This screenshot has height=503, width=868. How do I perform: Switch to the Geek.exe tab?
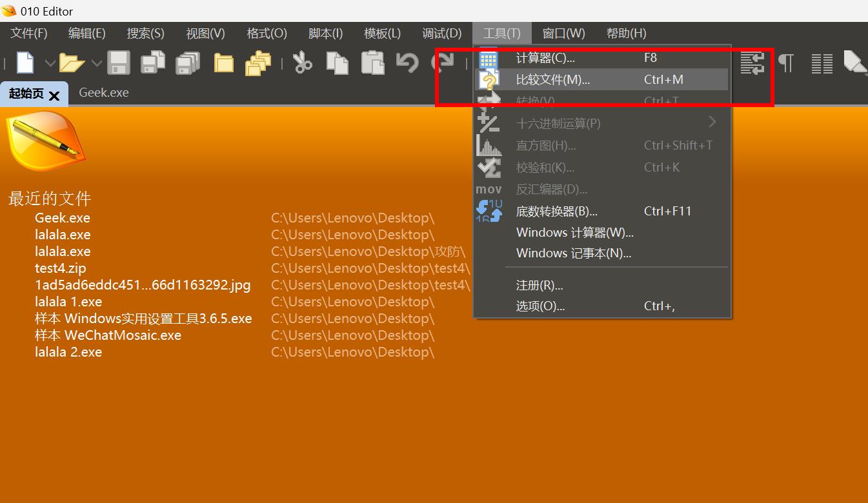[104, 93]
